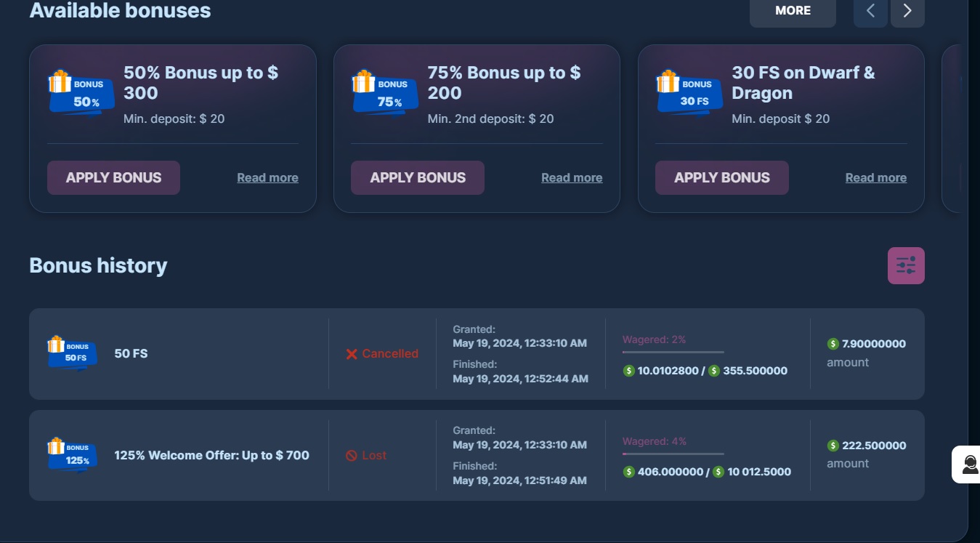Read more about 30 FS Dwarf & Dragon
This screenshot has width=980, height=543.
coord(875,178)
